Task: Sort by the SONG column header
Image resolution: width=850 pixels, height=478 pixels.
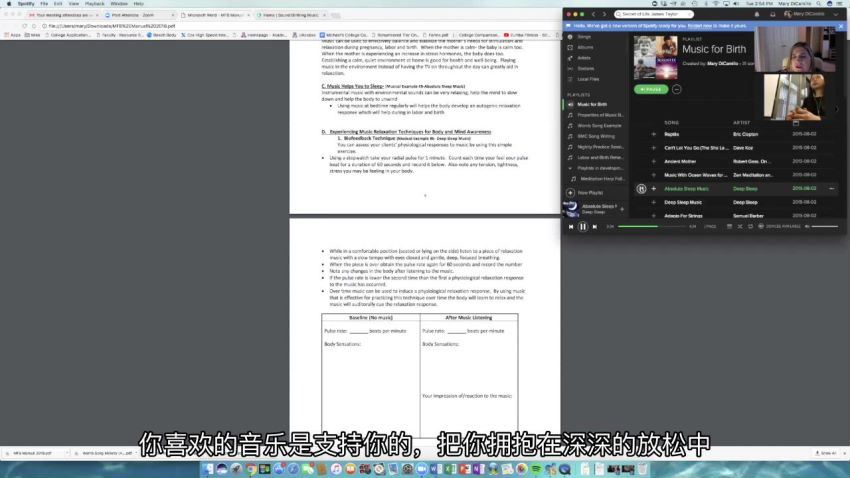Action: tap(672, 123)
